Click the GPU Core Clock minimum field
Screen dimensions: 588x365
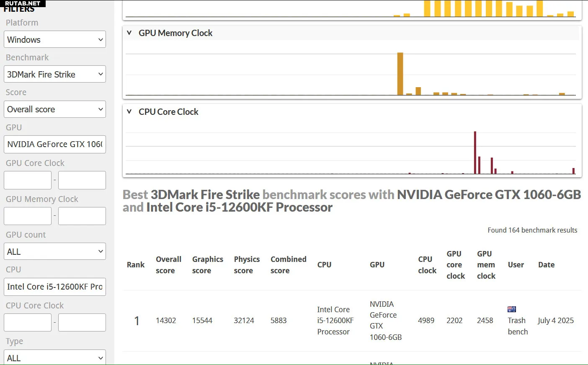coord(28,180)
